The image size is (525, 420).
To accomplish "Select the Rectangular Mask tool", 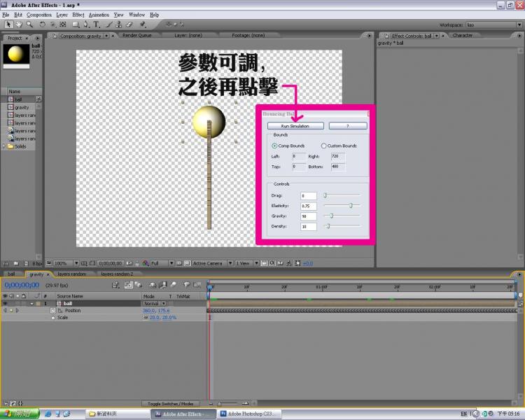I will click(76, 24).
